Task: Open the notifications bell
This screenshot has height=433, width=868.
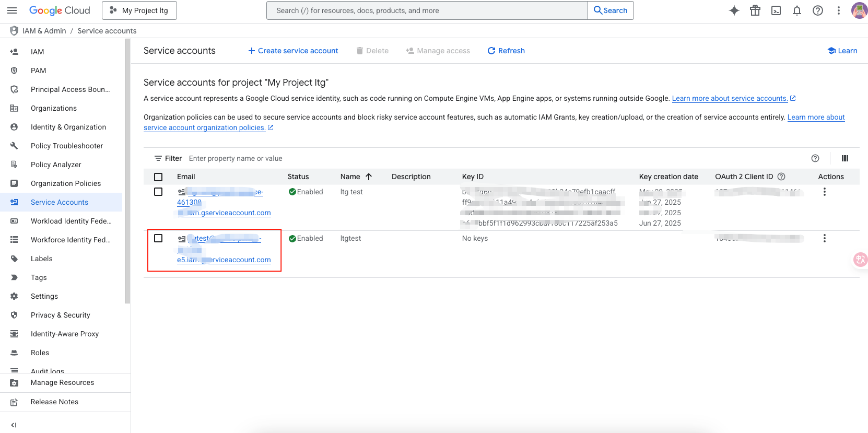Action: (796, 10)
